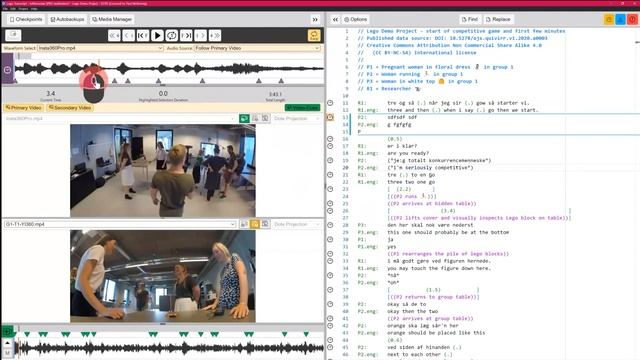Screen dimensions: 640x360
Task: Open the Checkpoints panel
Action: [x=26, y=19]
